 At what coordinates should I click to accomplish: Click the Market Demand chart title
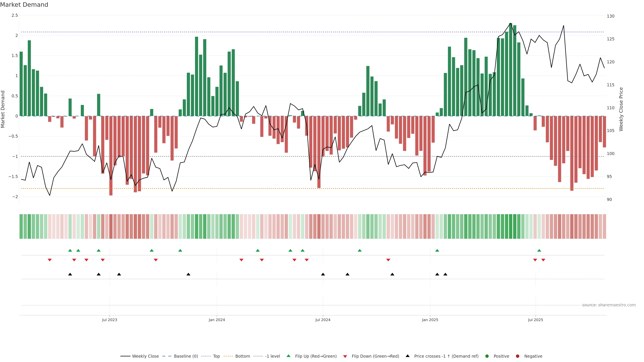click(x=24, y=5)
